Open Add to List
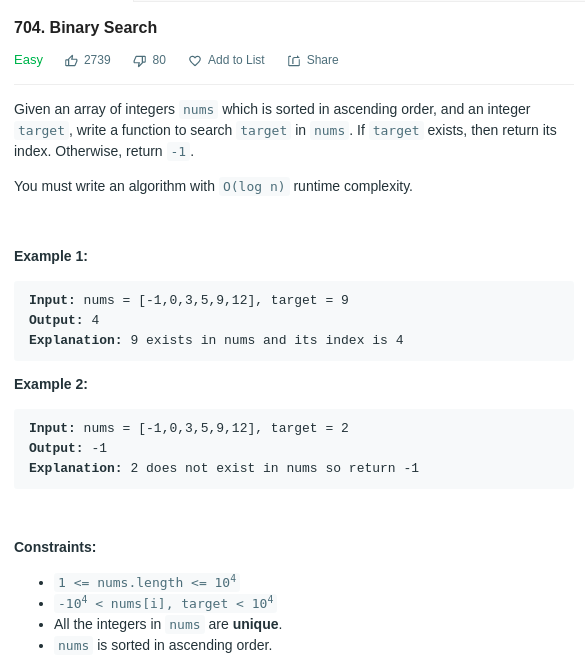The width and height of the screenshot is (585, 672). click(236, 60)
